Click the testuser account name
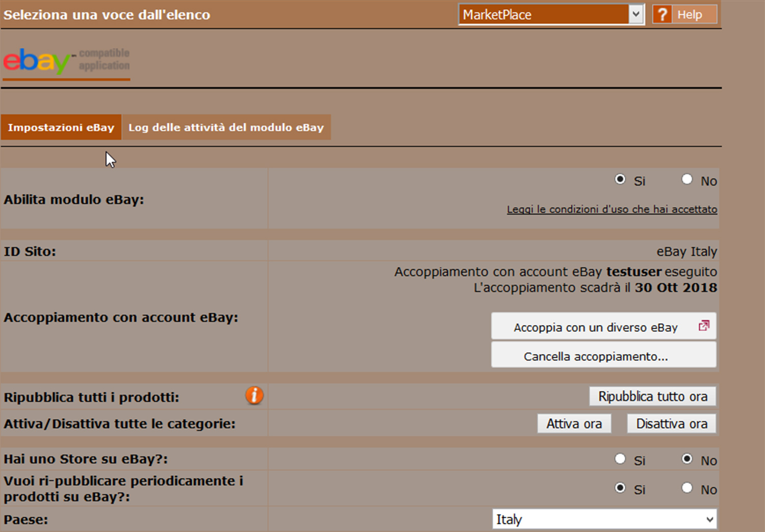The image size is (765, 532). (634, 272)
